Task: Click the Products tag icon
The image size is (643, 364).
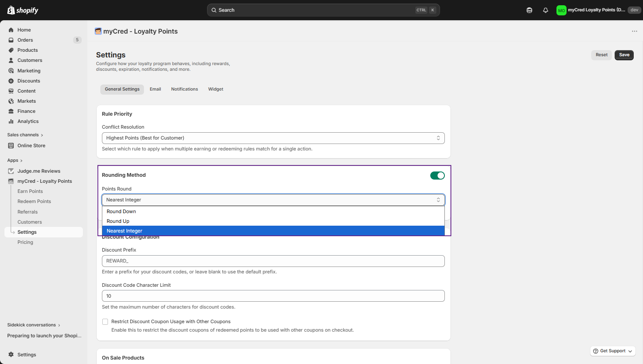Action: pos(11,50)
